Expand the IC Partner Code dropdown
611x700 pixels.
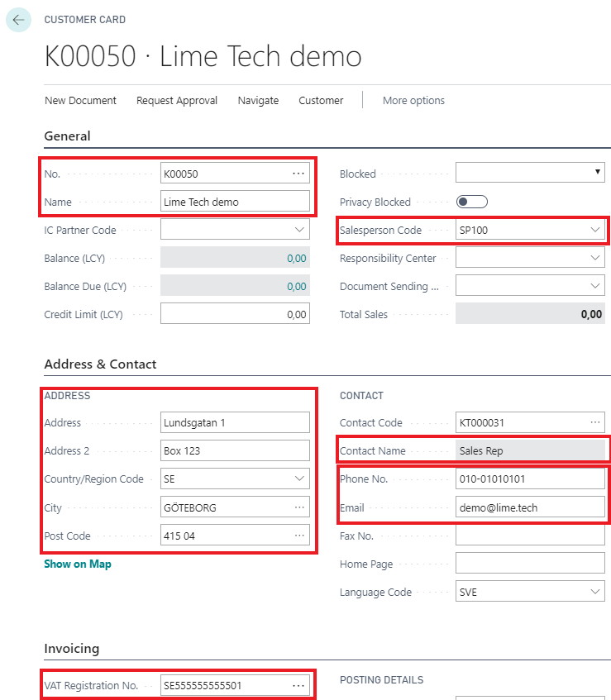pos(298,230)
